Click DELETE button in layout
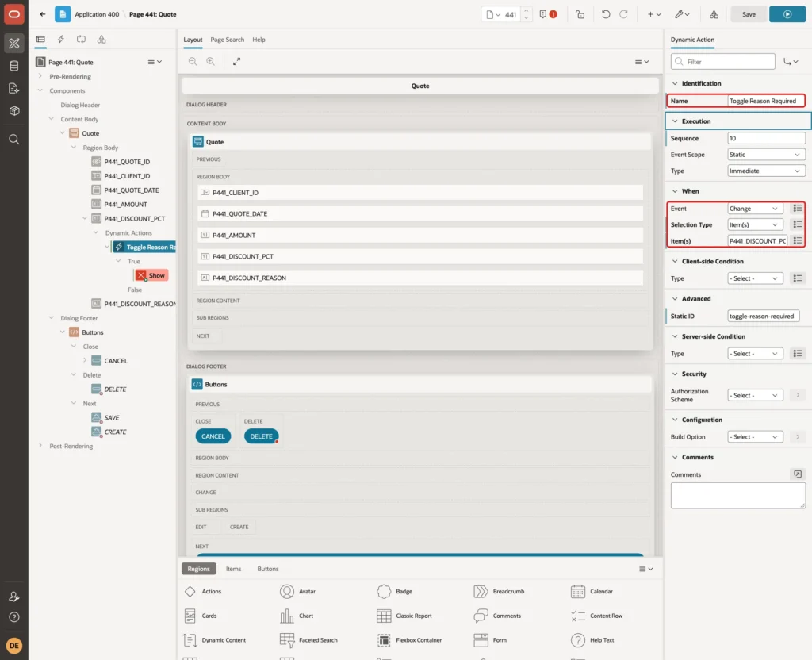 click(x=261, y=436)
